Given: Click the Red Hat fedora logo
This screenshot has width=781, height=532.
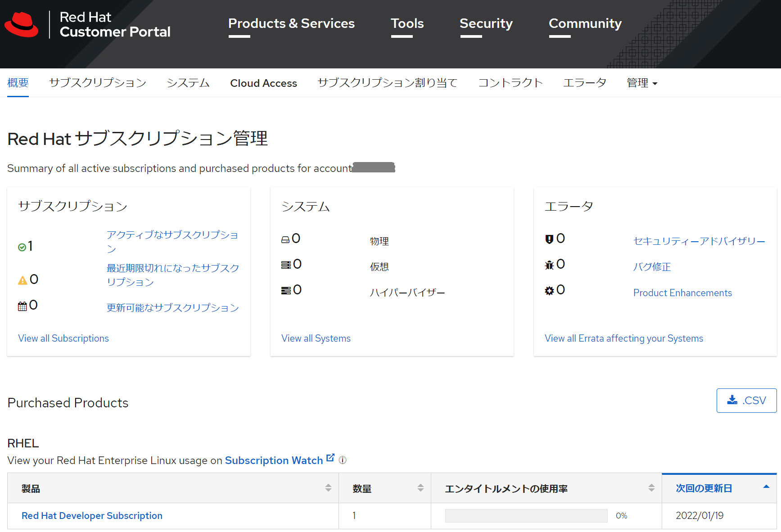Looking at the screenshot, I should [x=22, y=25].
